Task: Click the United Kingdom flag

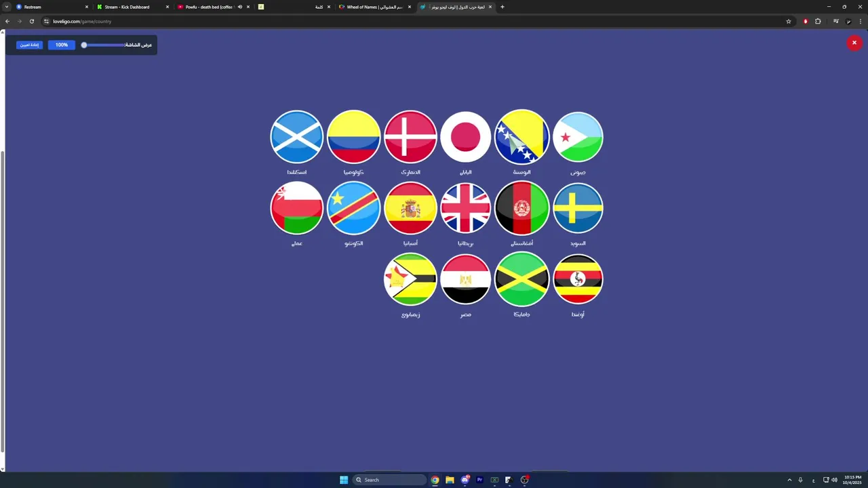Action: (465, 208)
